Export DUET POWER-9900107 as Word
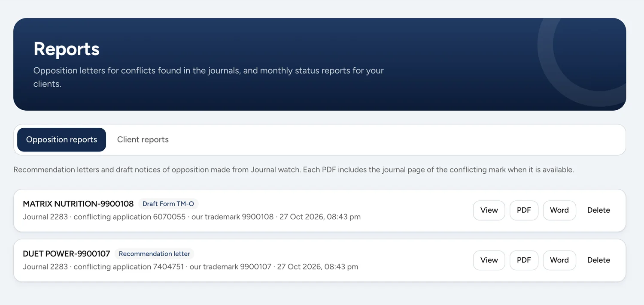644x305 pixels. [x=559, y=260]
